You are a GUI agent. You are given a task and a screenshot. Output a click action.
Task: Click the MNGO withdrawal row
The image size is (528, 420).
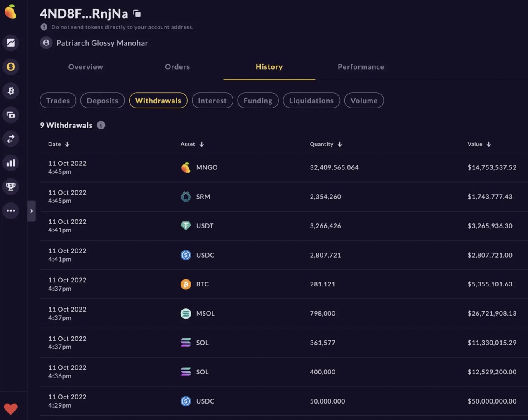click(x=280, y=167)
